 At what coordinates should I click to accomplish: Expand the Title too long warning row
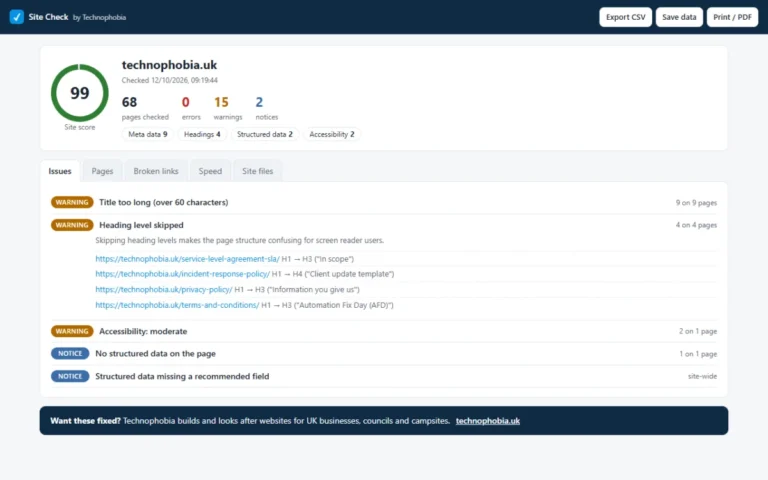pos(384,202)
